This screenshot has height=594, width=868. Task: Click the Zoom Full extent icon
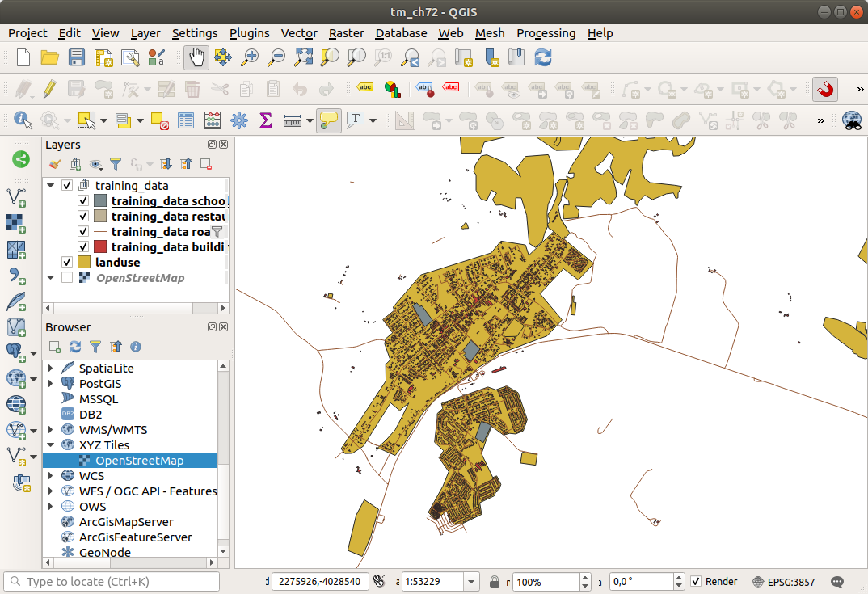pos(303,57)
